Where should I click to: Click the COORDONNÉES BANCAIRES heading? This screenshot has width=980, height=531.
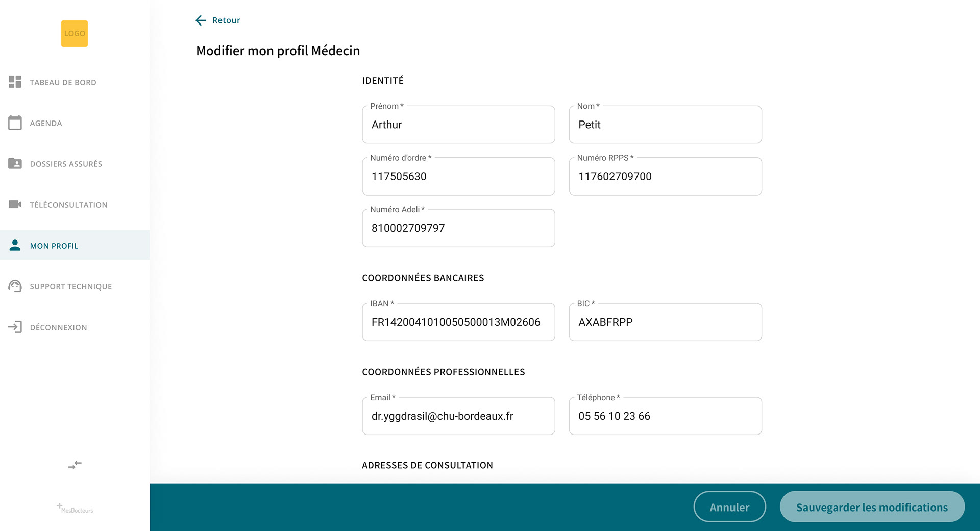click(x=423, y=278)
